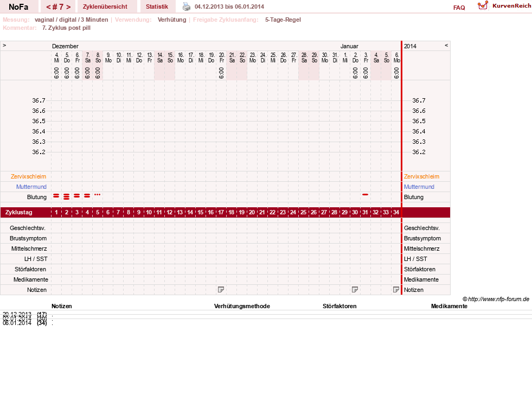Click the Januar month header
The image size is (532, 414).
pos(349,46)
